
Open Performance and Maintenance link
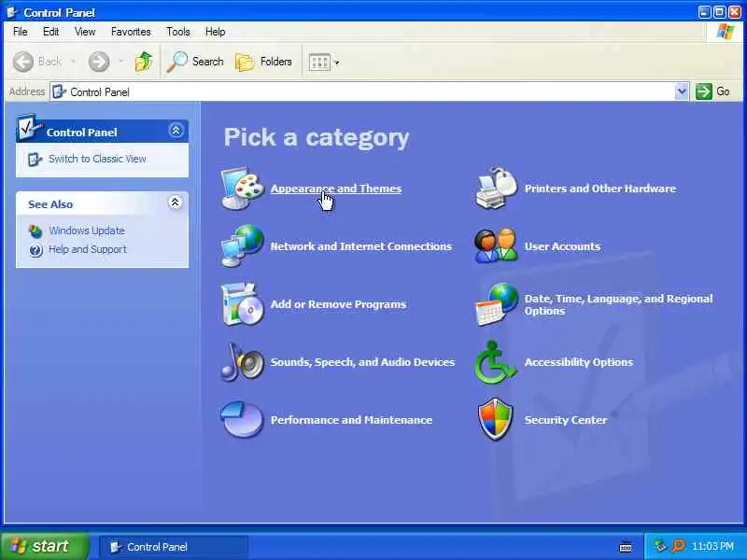pyautogui.click(x=352, y=420)
